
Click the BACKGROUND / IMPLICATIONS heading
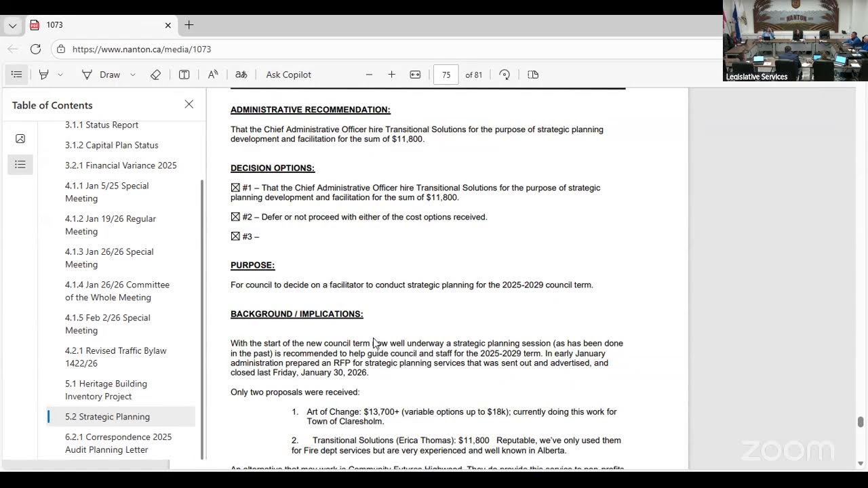point(297,314)
